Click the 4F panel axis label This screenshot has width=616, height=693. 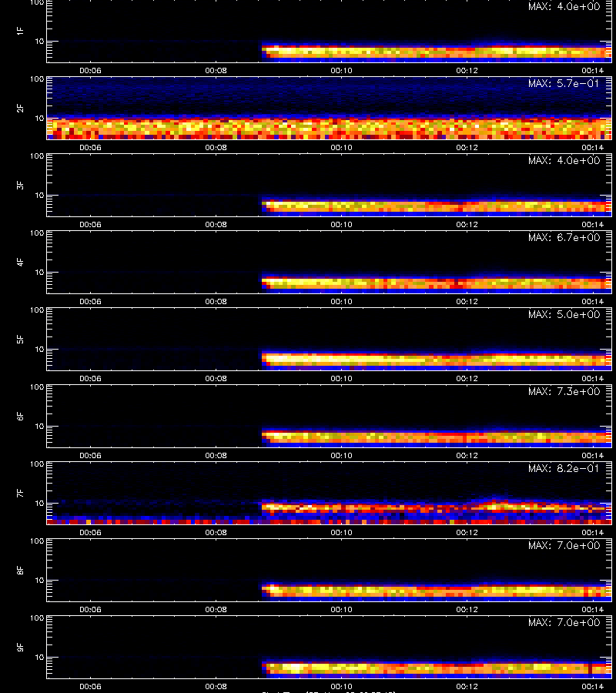coord(20,262)
